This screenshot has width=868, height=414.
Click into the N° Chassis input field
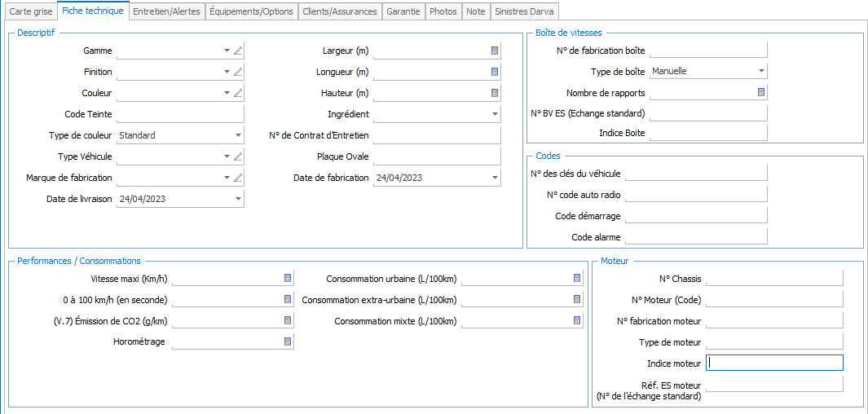pyautogui.click(x=773, y=279)
